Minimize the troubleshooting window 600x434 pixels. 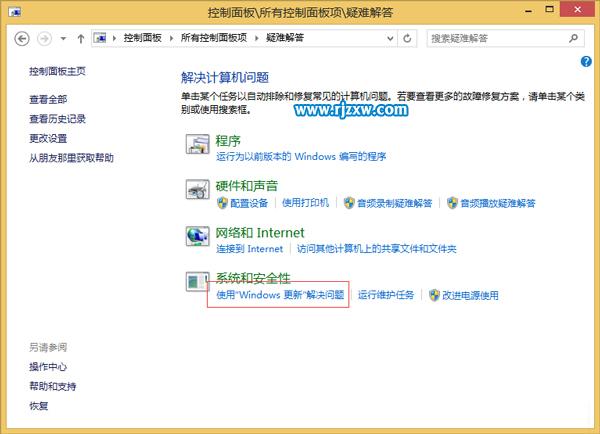click(x=529, y=10)
